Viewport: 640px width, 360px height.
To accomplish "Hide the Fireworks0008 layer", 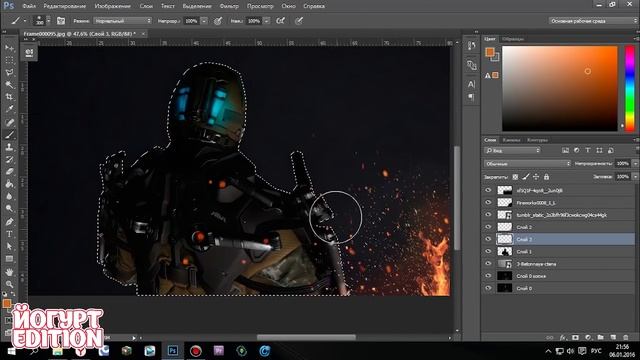I will pos(488,202).
